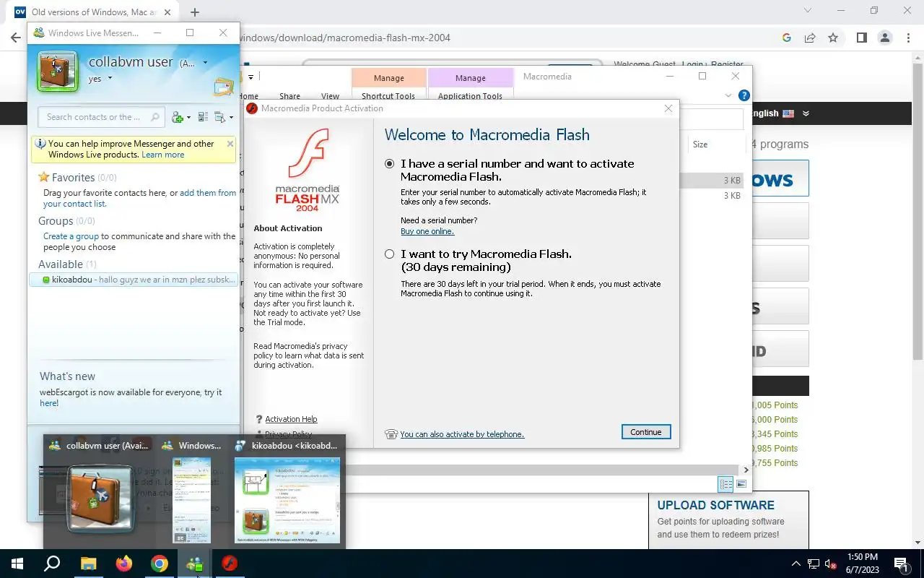Viewport: 924px width, 578px height.
Task: Open the Messenger email inbox envelope icon
Action: (224, 87)
